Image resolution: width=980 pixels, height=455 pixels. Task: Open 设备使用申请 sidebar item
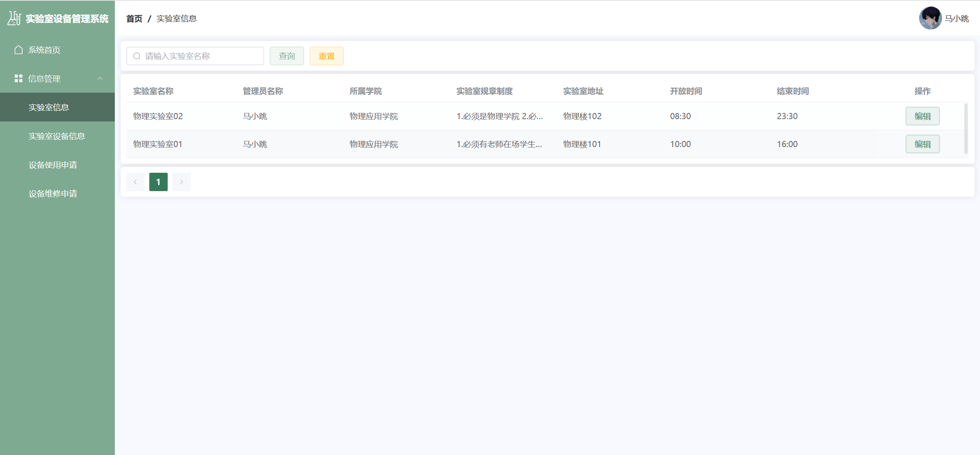pos(53,165)
